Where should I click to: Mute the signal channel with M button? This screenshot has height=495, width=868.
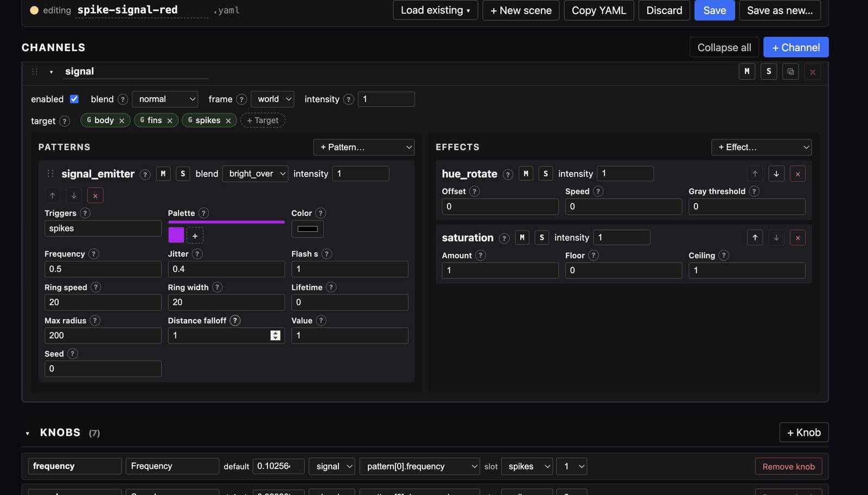[x=747, y=72]
